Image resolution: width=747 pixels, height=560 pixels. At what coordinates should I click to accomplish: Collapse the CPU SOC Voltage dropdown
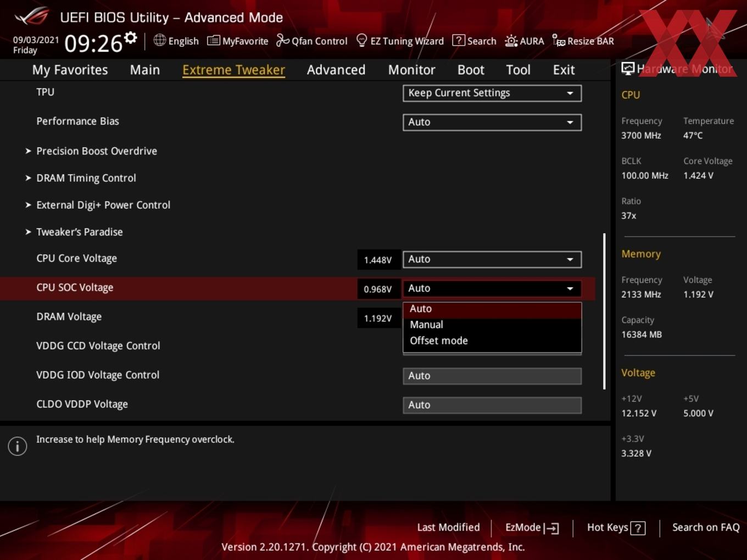click(x=492, y=288)
